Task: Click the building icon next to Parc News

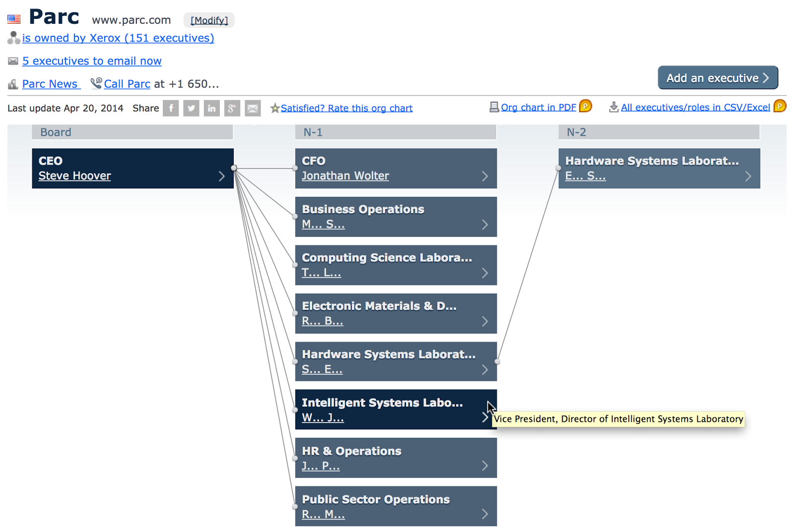Action: click(x=13, y=84)
